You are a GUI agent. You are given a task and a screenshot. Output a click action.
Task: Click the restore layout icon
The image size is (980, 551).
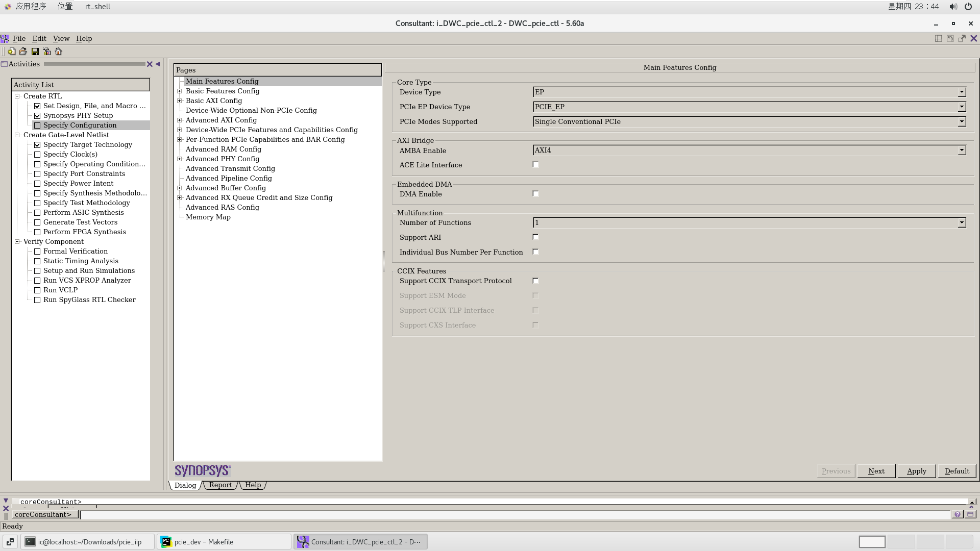pos(950,39)
